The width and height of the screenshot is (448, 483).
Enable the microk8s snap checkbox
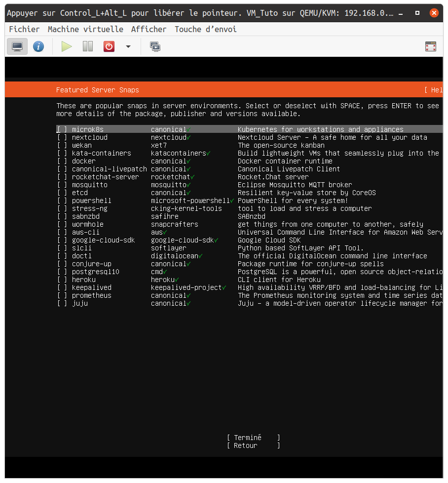tap(62, 129)
